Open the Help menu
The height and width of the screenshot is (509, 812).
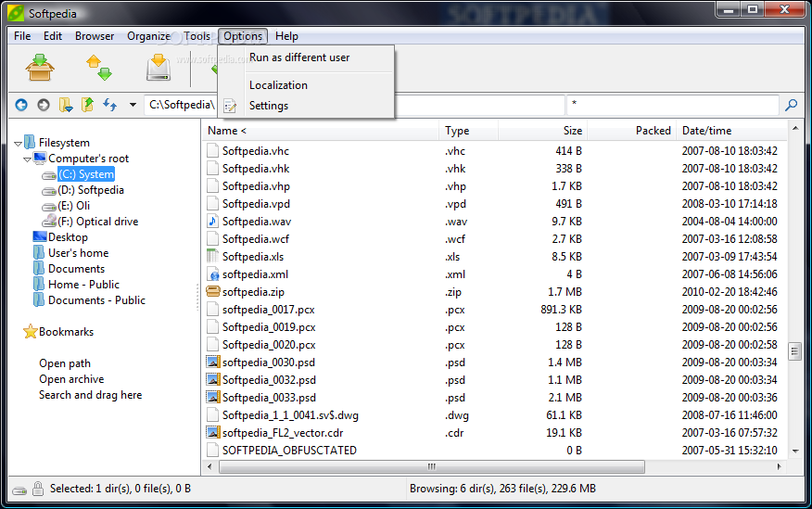286,36
